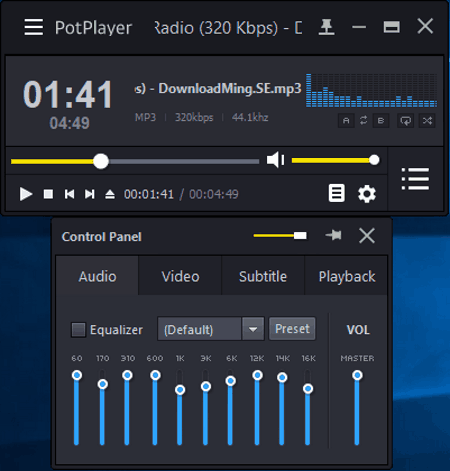The height and width of the screenshot is (471, 450).
Task: Pin the Control Panel window
Action: pos(334,235)
